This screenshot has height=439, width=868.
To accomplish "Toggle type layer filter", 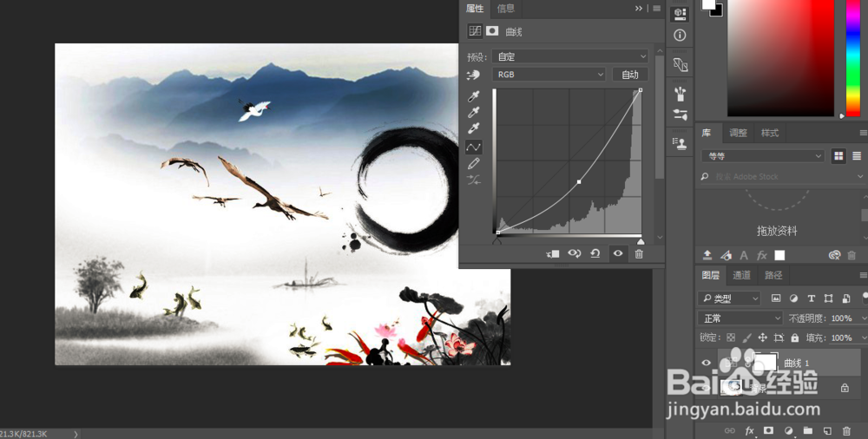I will pos(811,298).
